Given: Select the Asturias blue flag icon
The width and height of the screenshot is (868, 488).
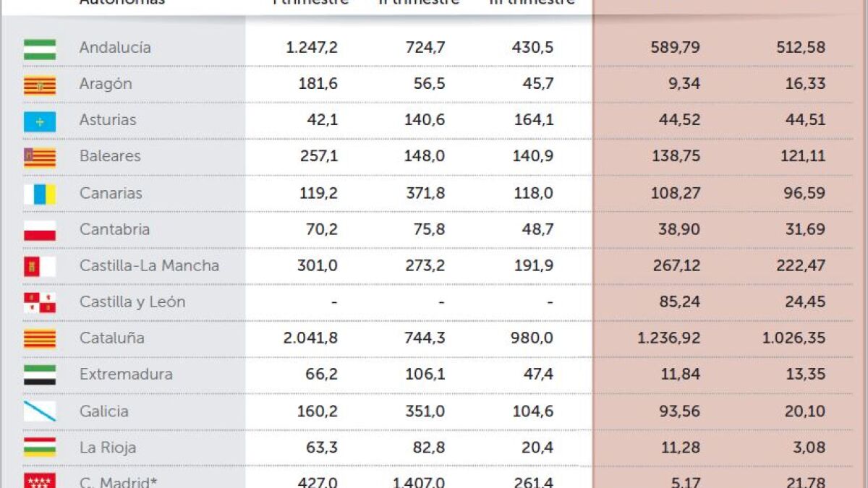Looking at the screenshot, I should (x=40, y=121).
